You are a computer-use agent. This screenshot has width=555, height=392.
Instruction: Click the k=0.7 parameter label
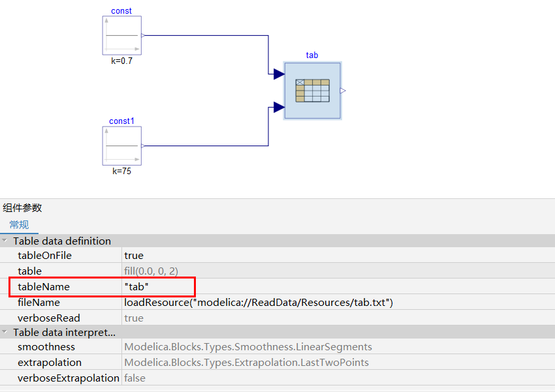click(x=121, y=61)
